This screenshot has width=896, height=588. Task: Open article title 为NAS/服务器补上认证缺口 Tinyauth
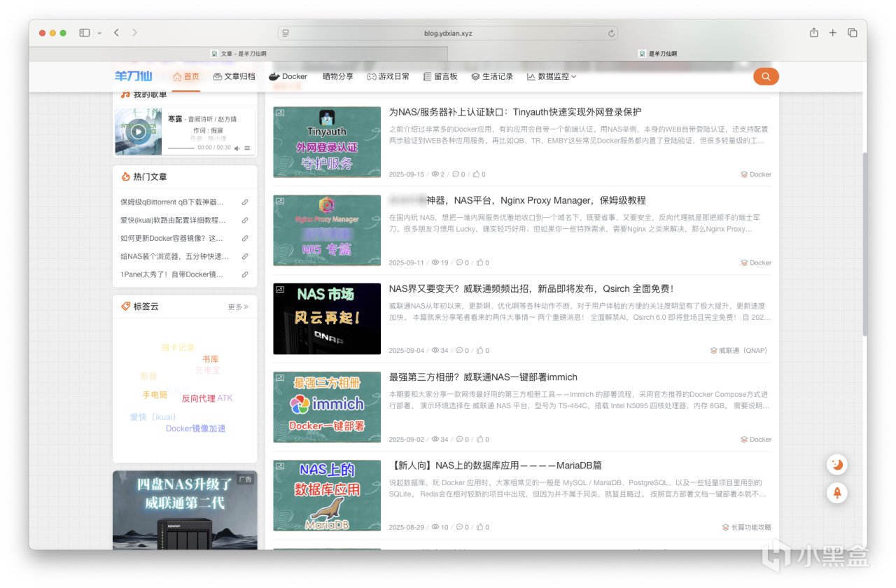pyautogui.click(x=515, y=112)
